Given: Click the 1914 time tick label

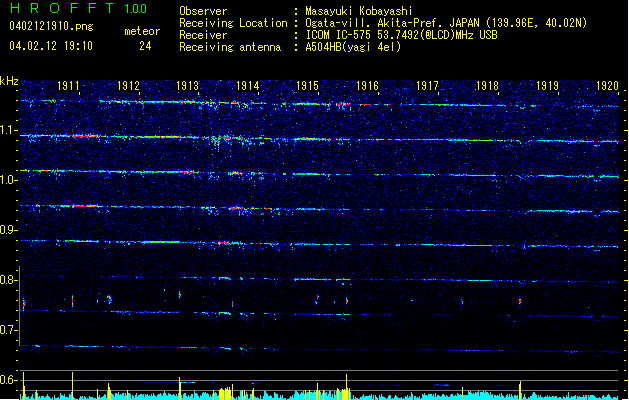Looking at the screenshot, I should click(x=248, y=86).
